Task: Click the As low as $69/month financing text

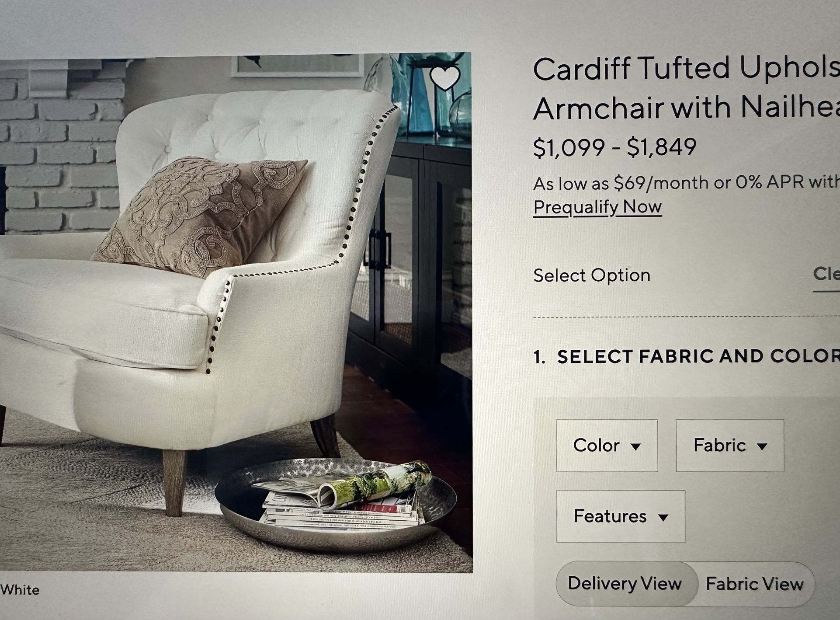Action: tap(686, 183)
